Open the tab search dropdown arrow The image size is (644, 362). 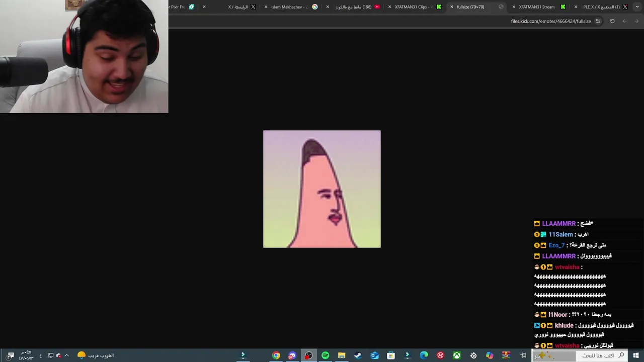pyautogui.click(x=637, y=7)
